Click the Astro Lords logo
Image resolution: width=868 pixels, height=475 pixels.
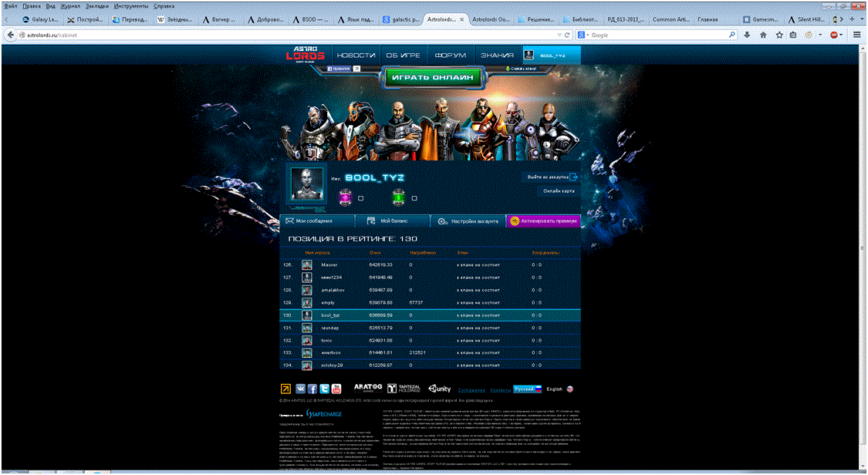306,56
